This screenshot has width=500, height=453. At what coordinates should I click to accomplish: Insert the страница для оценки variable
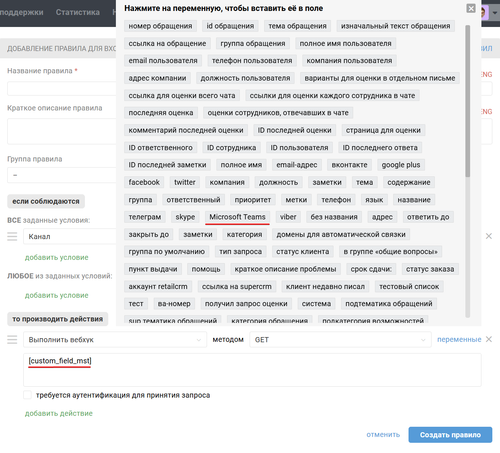click(x=383, y=130)
